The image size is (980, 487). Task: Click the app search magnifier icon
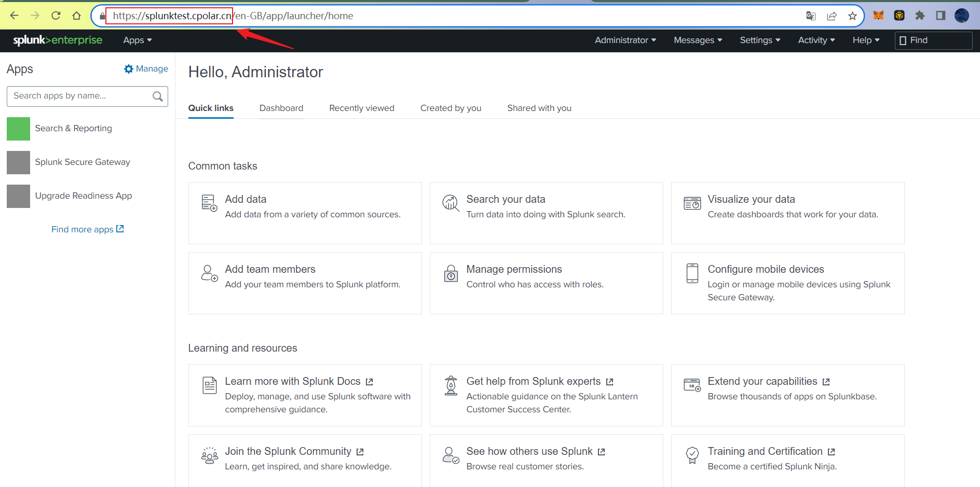158,96
